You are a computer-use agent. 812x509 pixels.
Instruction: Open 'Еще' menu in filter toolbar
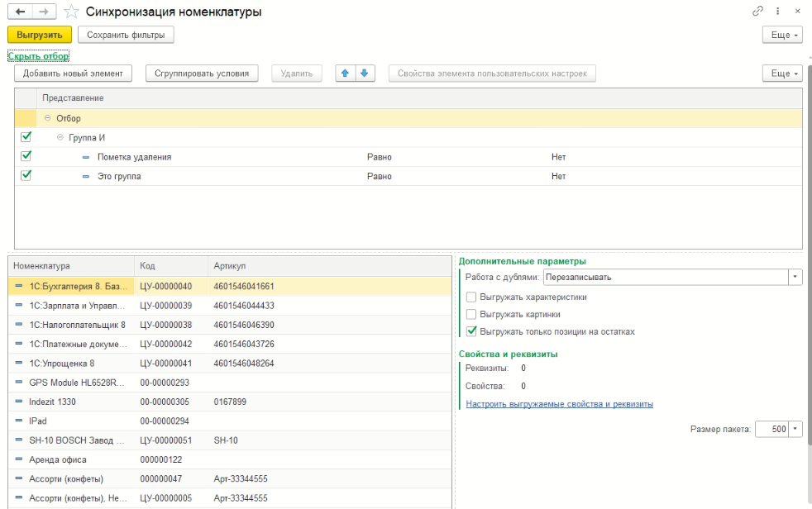click(x=781, y=74)
